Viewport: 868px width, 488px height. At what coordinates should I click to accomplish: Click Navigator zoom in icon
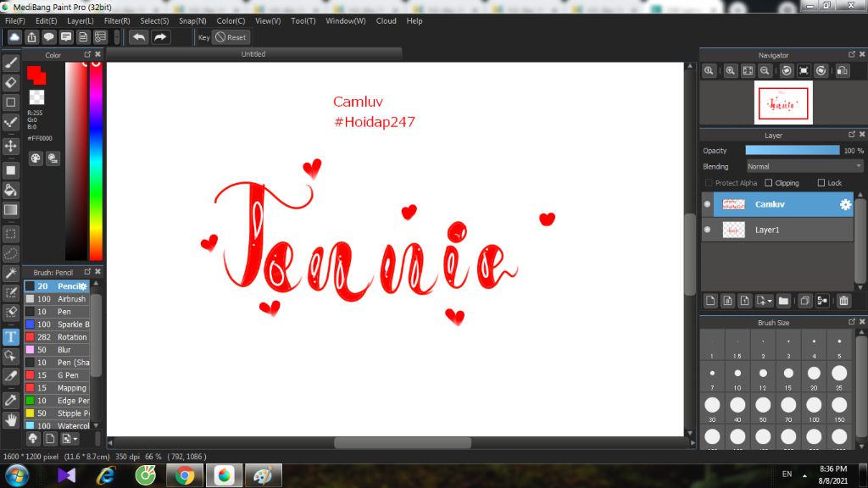(x=730, y=71)
